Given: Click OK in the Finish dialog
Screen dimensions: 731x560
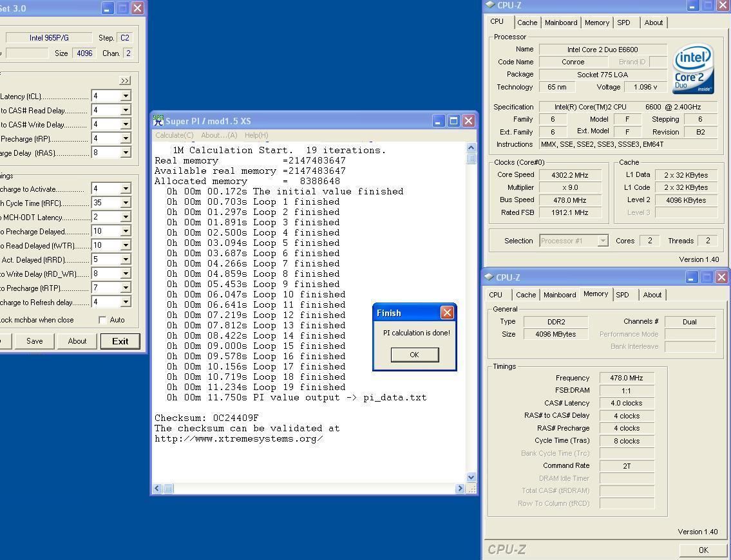Looking at the screenshot, I should (415, 355).
